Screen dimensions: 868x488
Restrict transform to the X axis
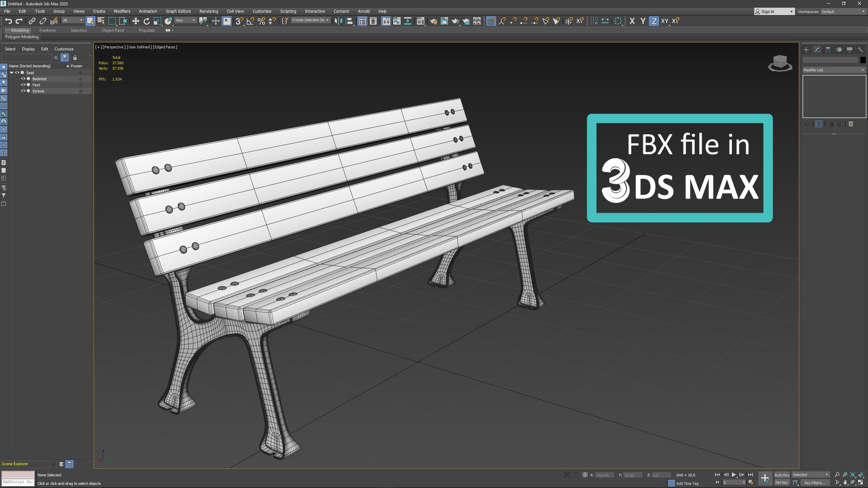(x=632, y=21)
